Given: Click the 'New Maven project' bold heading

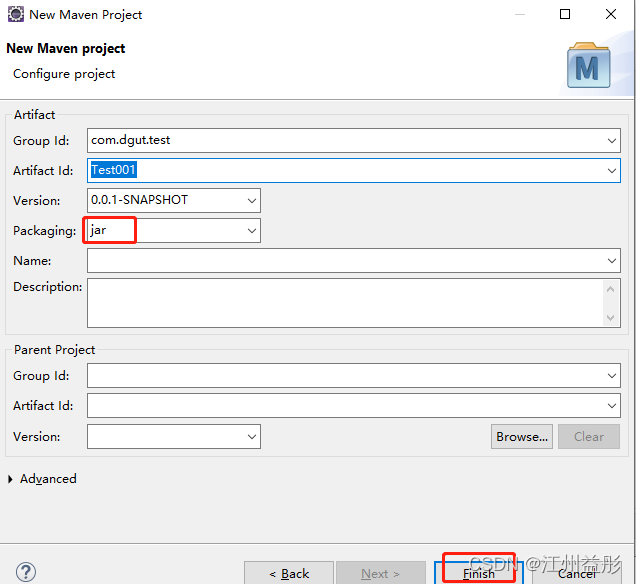Looking at the screenshot, I should coord(66,49).
